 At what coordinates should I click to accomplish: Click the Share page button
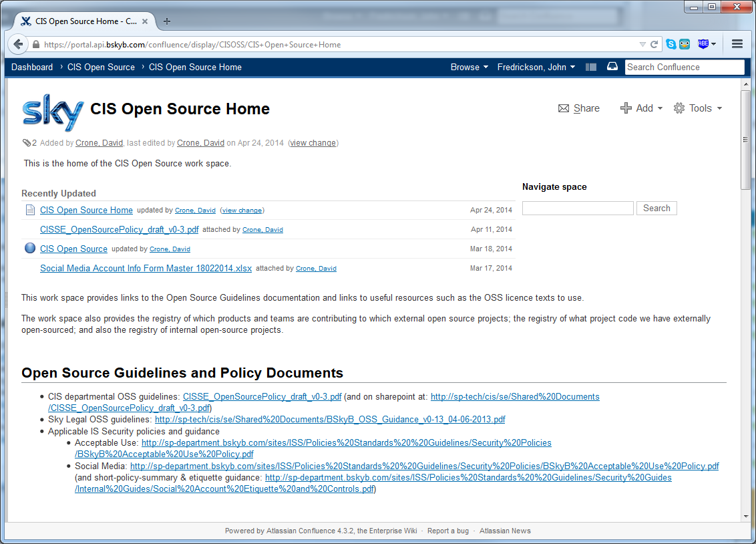point(579,108)
